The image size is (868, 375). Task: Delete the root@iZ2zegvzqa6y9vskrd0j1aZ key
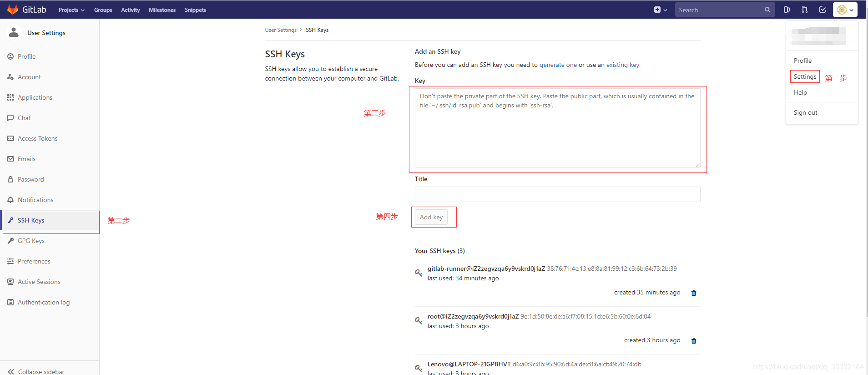pos(694,341)
